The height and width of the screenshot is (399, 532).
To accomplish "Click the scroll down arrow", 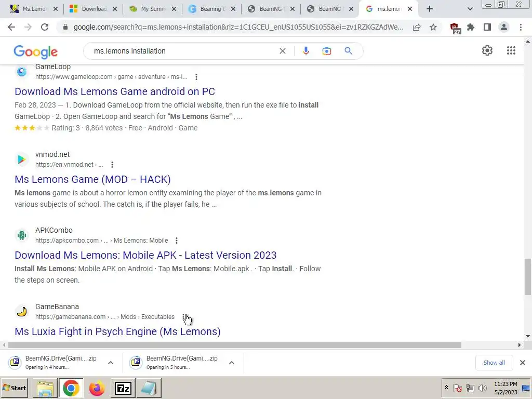I will pos(528,336).
